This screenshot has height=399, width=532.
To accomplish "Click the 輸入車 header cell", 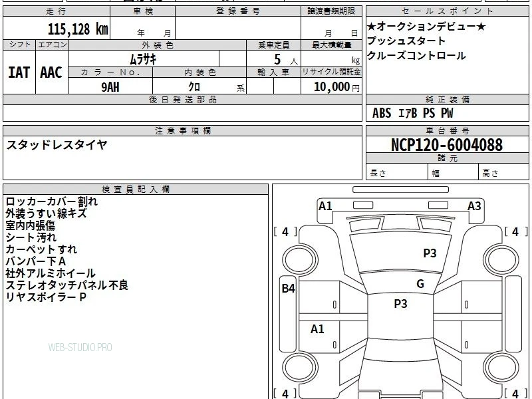I will (x=273, y=72).
